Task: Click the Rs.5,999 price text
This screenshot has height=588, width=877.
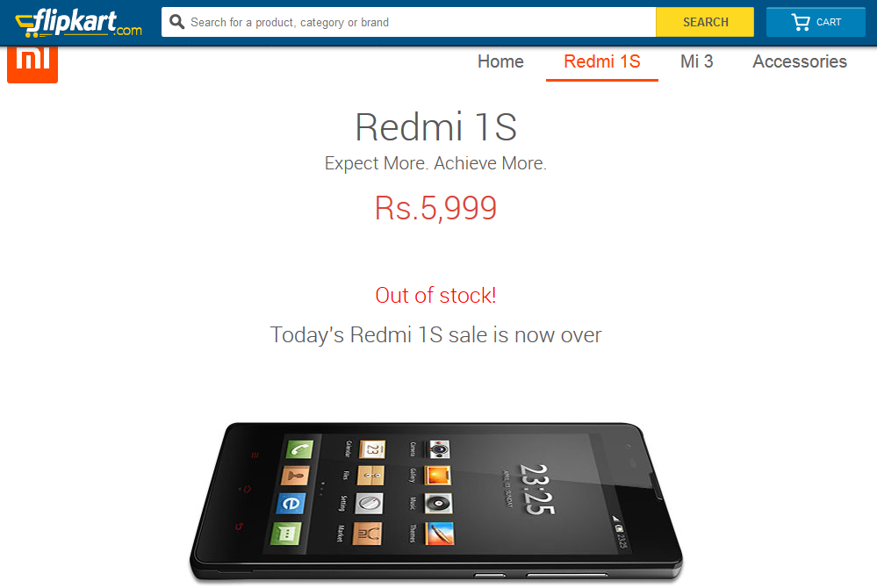Action: [435, 208]
